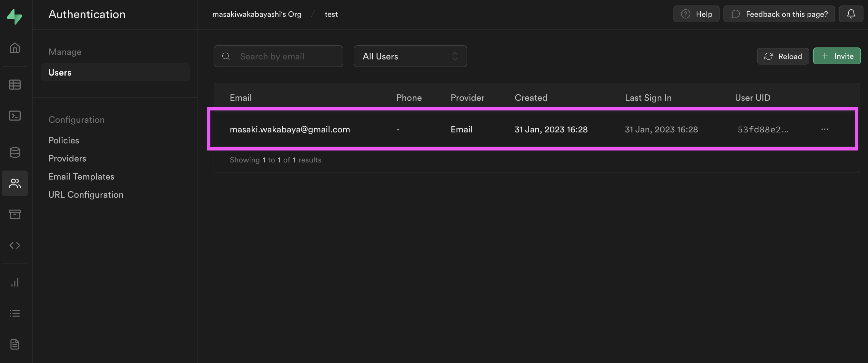Open Feedback on this page button
The height and width of the screenshot is (363, 868).
click(779, 14)
